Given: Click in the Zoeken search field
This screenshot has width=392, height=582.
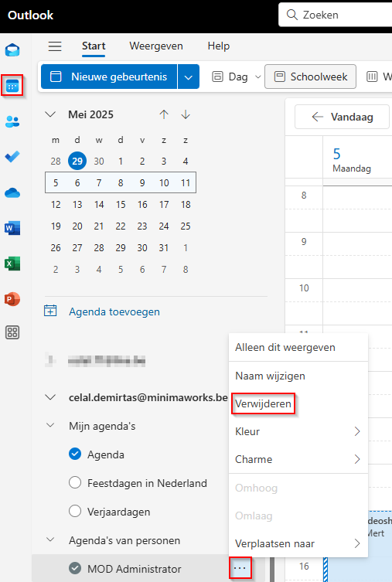Looking at the screenshot, I should [x=336, y=15].
